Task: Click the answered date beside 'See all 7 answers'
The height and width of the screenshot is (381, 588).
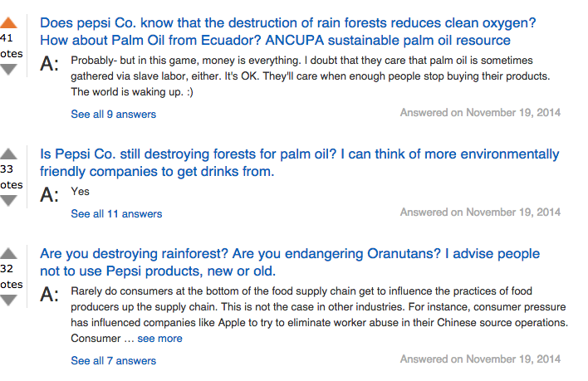Action: tap(480, 359)
